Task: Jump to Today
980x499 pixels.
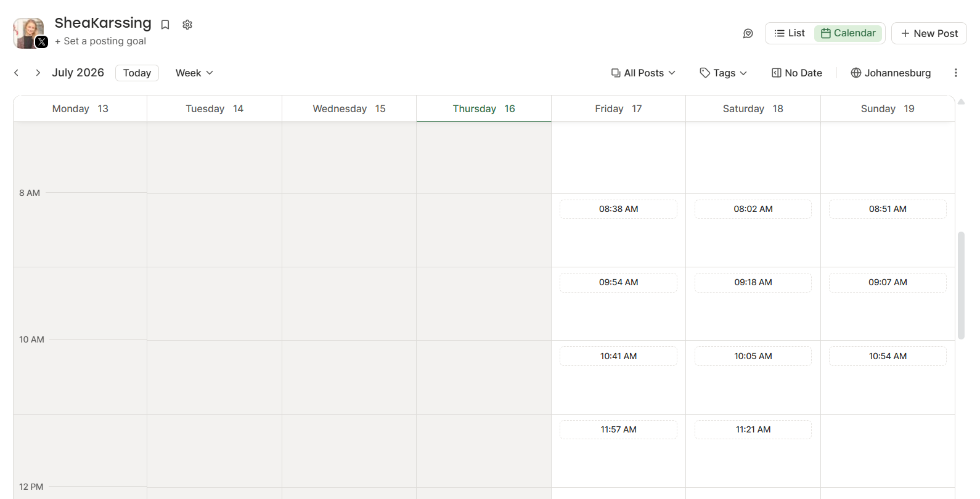Action: pos(137,73)
